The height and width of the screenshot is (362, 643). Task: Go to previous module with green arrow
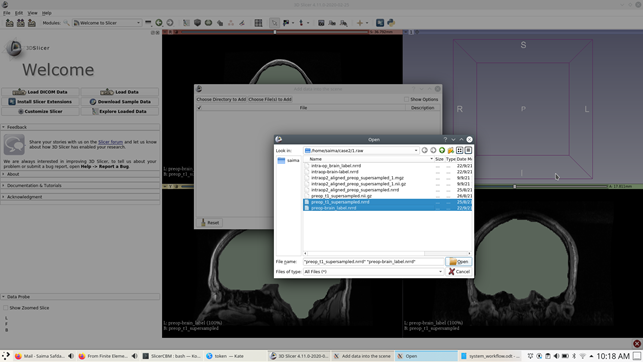(x=159, y=23)
